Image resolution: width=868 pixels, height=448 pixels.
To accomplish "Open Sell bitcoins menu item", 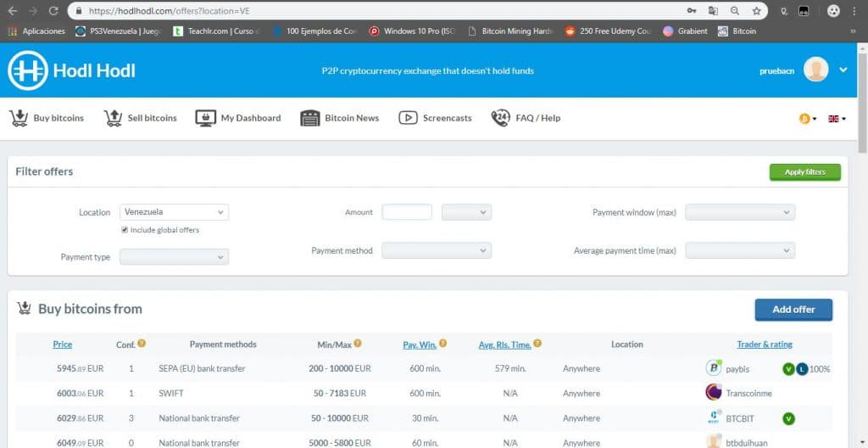I will click(141, 118).
